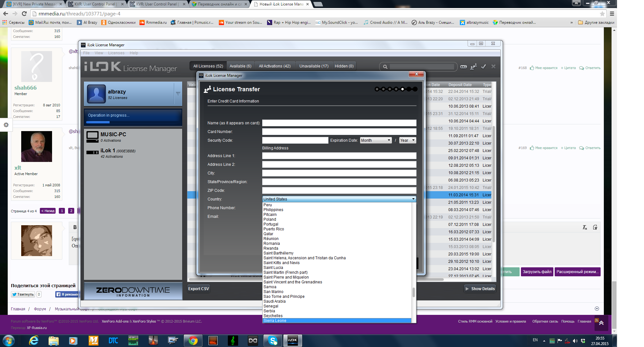Image resolution: width=644 pixels, height=347 pixels.
Task: Open the iLok app in the taskbar
Action: [292, 340]
